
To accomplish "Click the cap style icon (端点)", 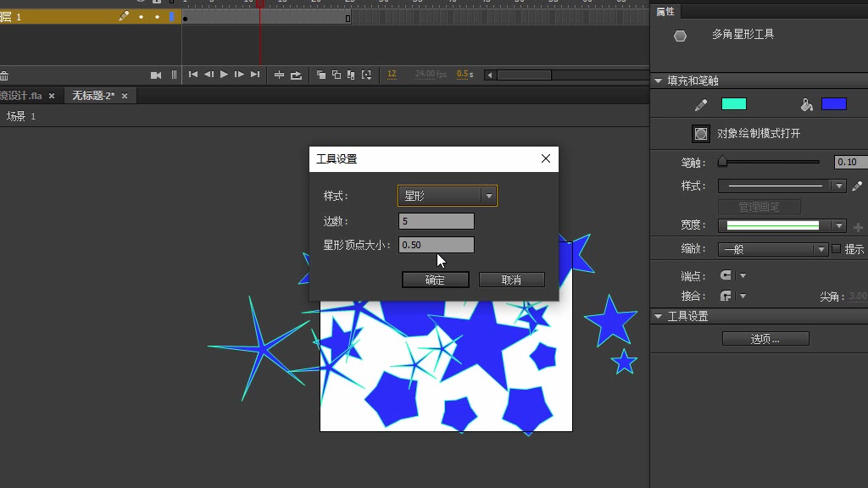I will (x=726, y=275).
